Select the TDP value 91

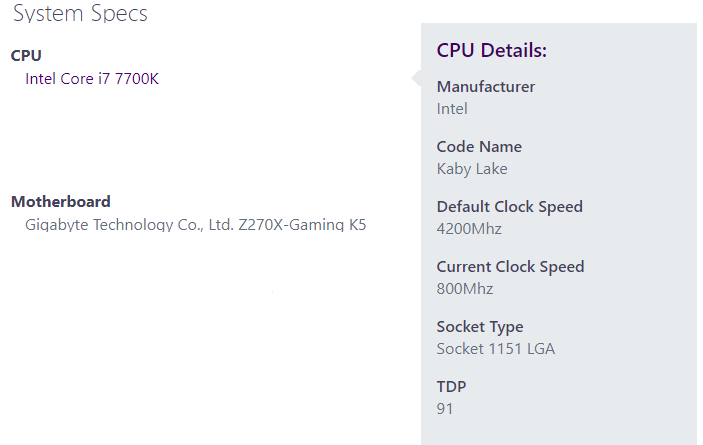click(445, 409)
